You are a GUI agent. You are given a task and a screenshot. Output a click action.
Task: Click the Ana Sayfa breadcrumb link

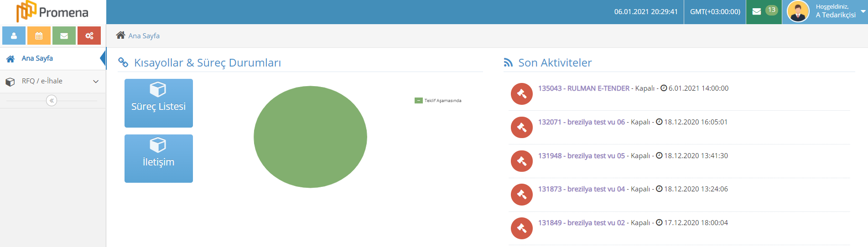[144, 36]
